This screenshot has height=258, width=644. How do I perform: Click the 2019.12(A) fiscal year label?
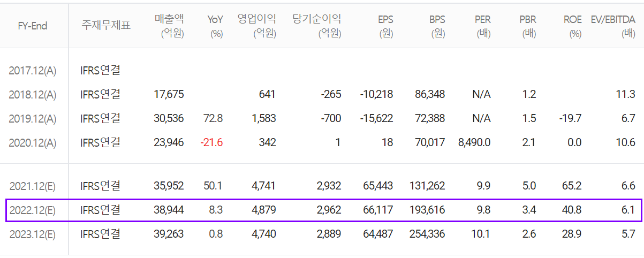(x=33, y=119)
